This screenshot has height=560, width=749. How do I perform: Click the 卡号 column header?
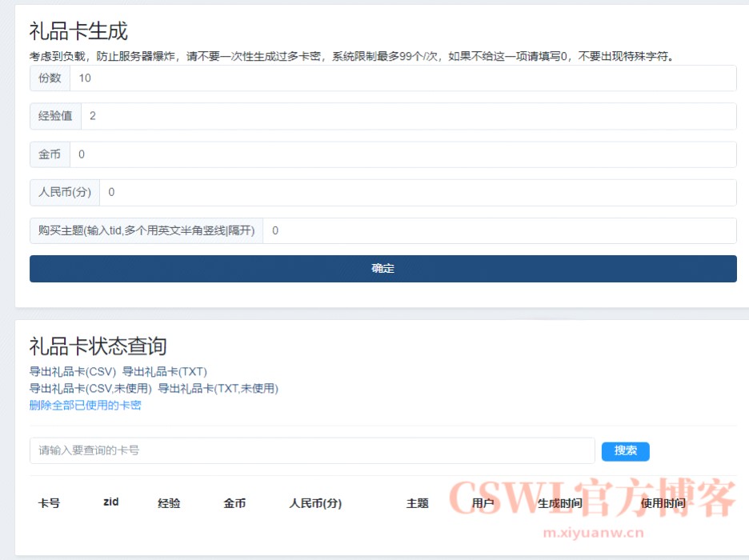point(48,502)
